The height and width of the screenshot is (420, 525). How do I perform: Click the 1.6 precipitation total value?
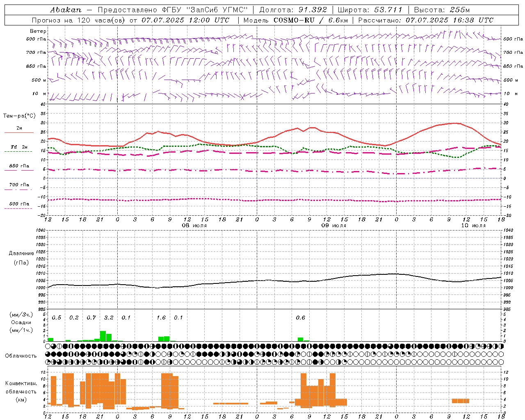pyautogui.click(x=161, y=318)
